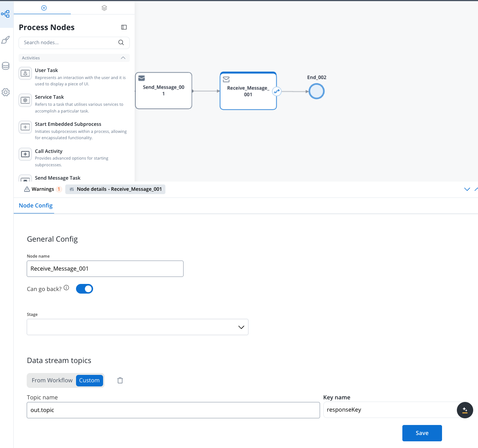Click the search magnifier icon
The image size is (478, 448).
click(x=121, y=43)
